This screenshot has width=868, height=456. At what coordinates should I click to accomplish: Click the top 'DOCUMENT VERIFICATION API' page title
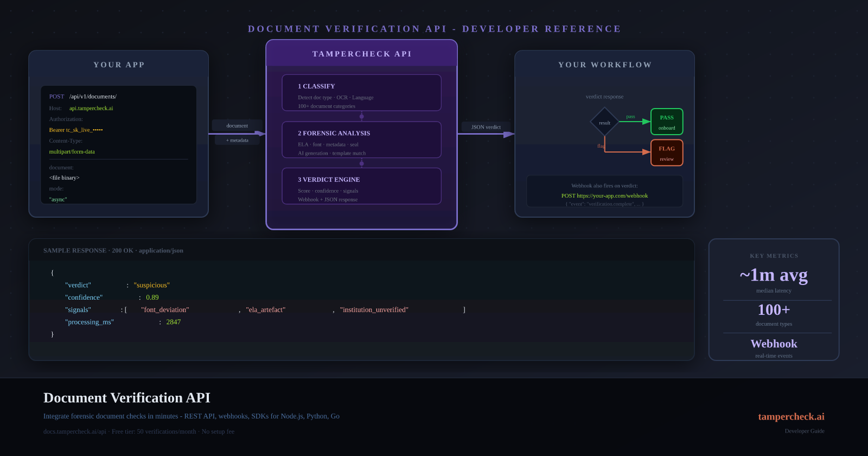(434, 29)
